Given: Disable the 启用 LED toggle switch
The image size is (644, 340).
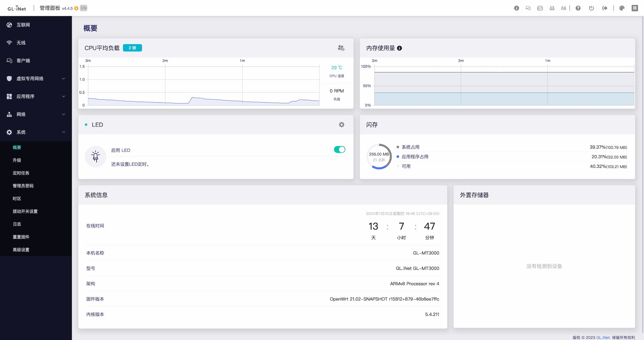Looking at the screenshot, I should pyautogui.click(x=339, y=149).
